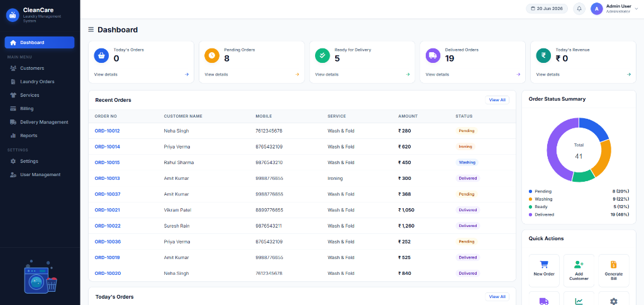Click the Add Customer quick action
The height and width of the screenshot is (305, 644).
click(579, 270)
